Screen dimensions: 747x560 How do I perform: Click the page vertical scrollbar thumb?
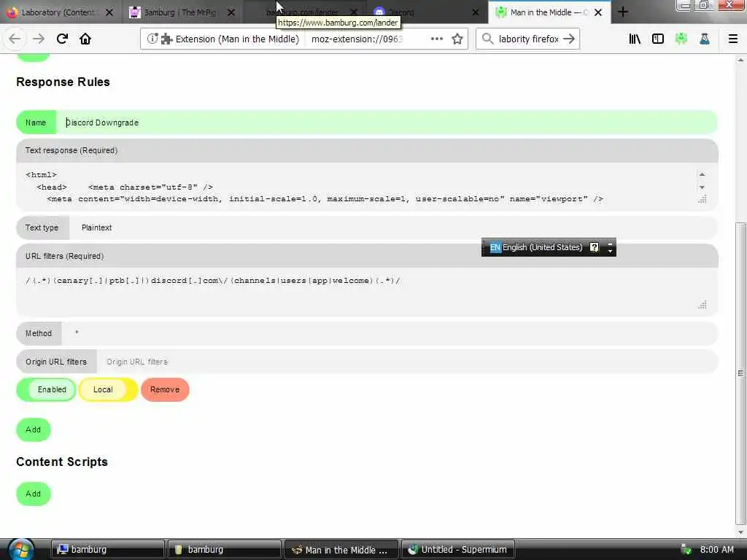740,373
